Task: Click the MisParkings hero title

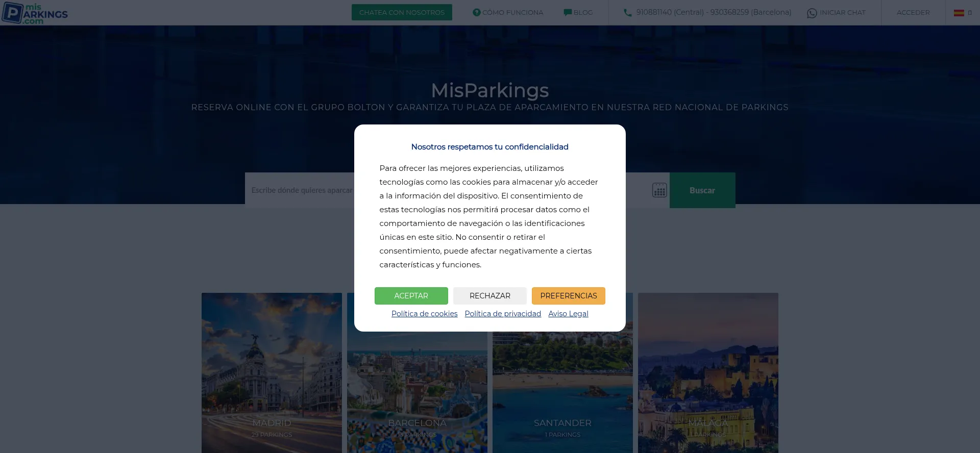Action: tap(490, 90)
